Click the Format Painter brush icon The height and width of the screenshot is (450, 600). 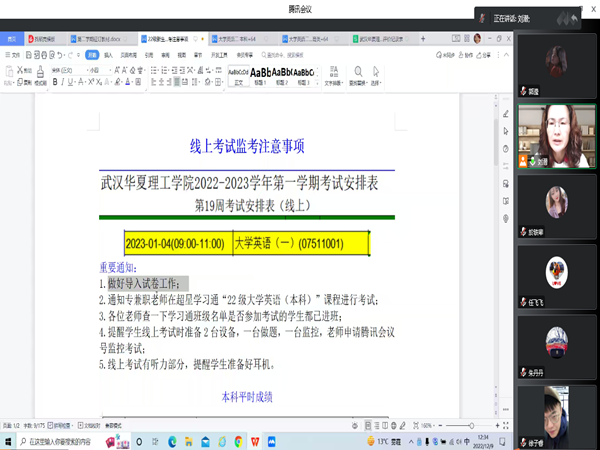40,72
